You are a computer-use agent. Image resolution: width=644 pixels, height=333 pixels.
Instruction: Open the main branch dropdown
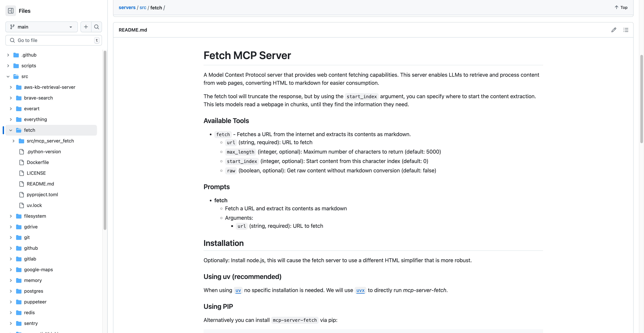(x=41, y=27)
